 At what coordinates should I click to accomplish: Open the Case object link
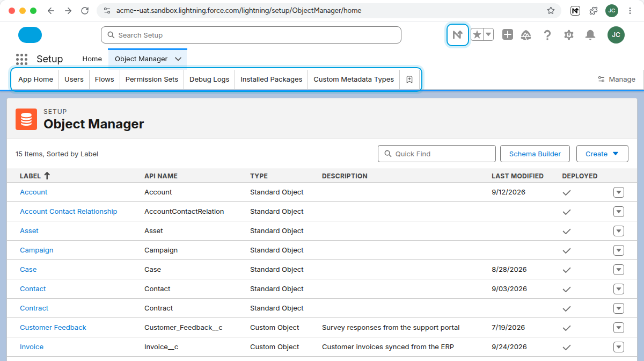point(28,270)
